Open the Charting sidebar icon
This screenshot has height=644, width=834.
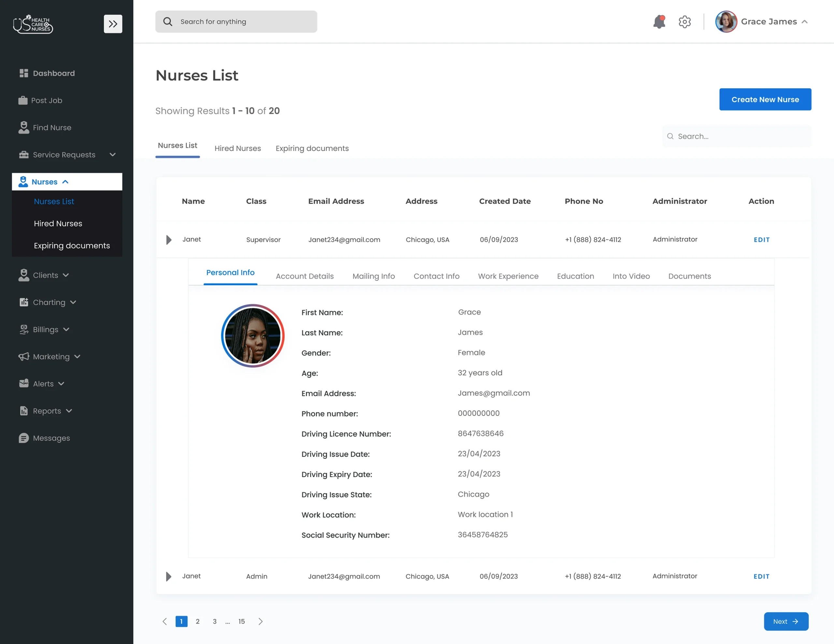click(24, 302)
